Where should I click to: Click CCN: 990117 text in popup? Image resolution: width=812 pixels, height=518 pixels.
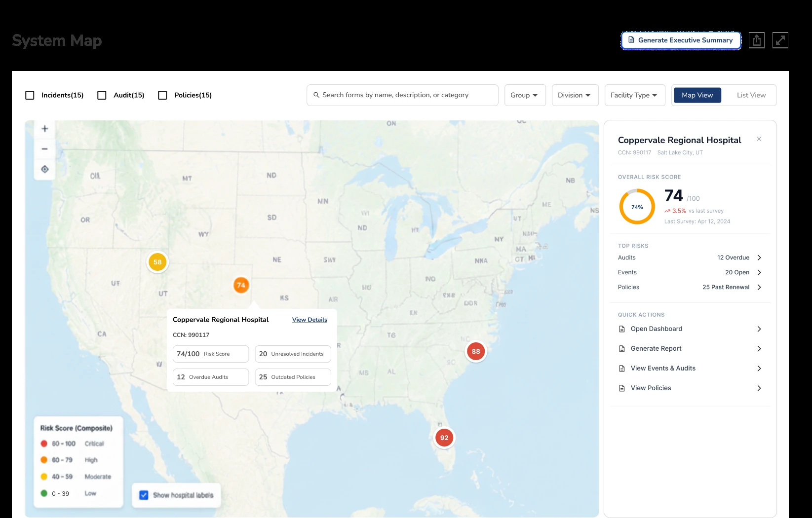click(191, 335)
